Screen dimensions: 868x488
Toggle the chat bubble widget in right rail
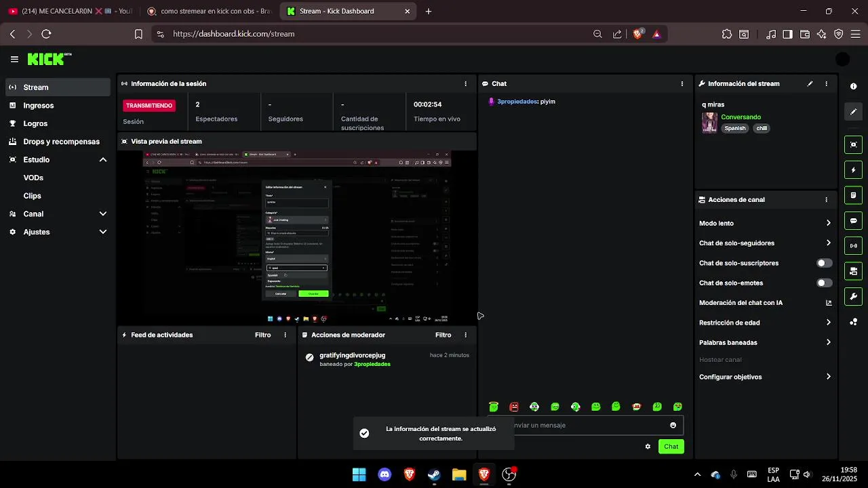853,220
